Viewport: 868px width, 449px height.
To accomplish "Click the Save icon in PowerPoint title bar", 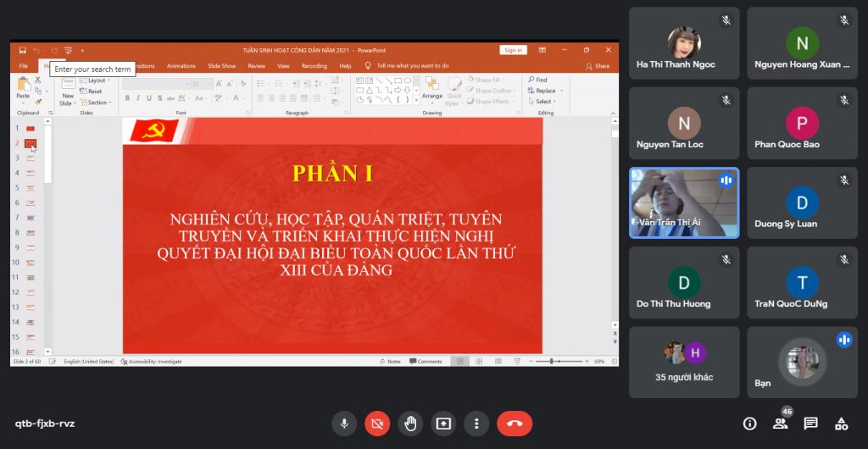I will tap(23, 50).
